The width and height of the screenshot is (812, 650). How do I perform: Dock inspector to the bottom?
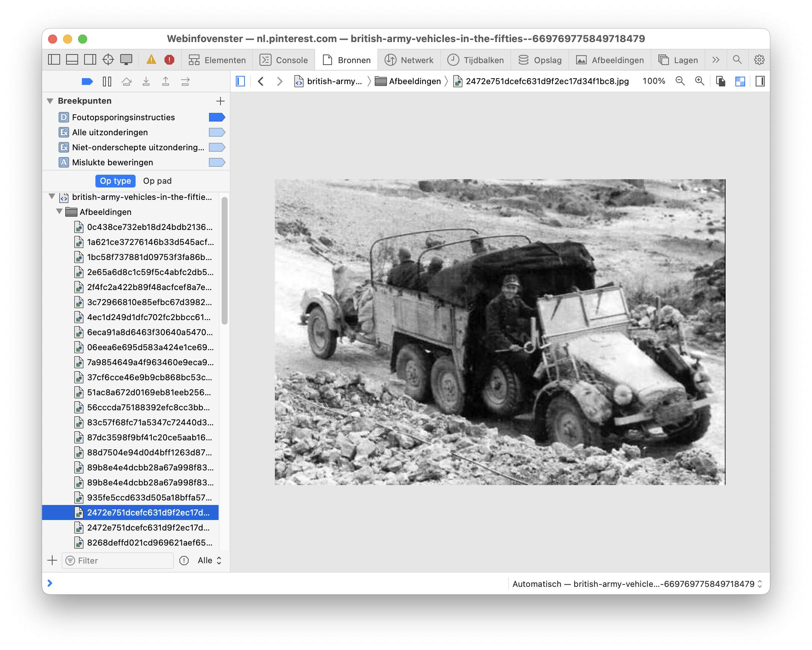click(72, 59)
